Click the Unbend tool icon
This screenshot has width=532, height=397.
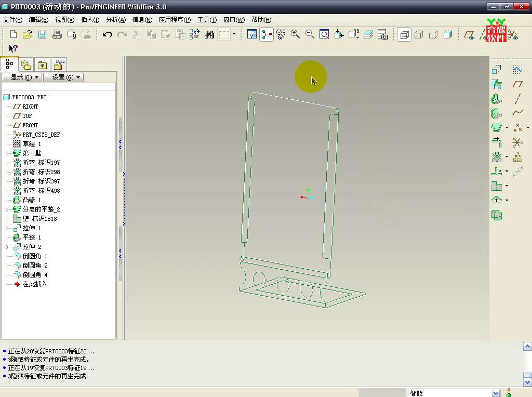496,171
